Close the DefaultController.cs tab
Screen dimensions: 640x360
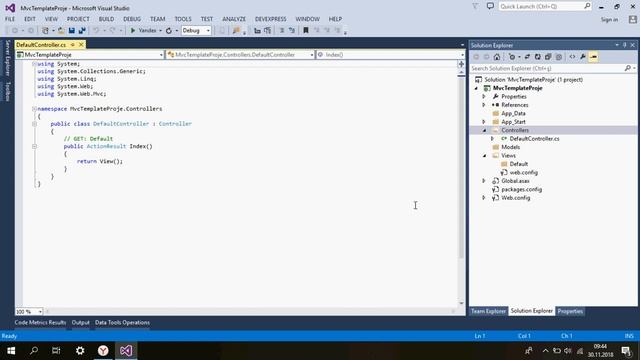pyautogui.click(x=81, y=44)
